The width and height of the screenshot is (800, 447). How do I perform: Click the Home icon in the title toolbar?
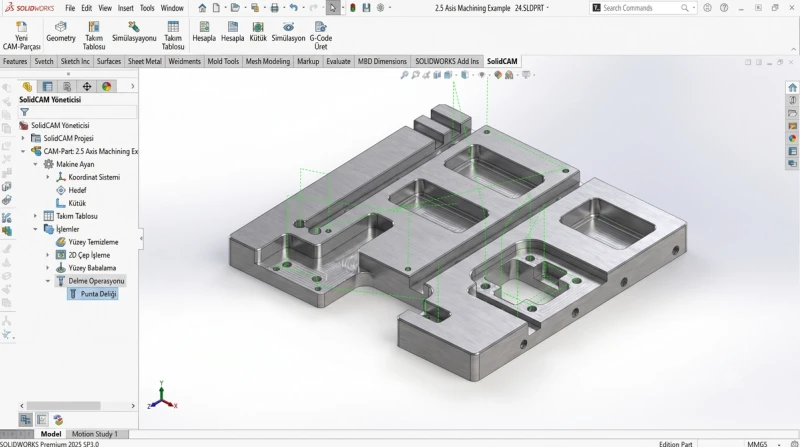coord(203,8)
